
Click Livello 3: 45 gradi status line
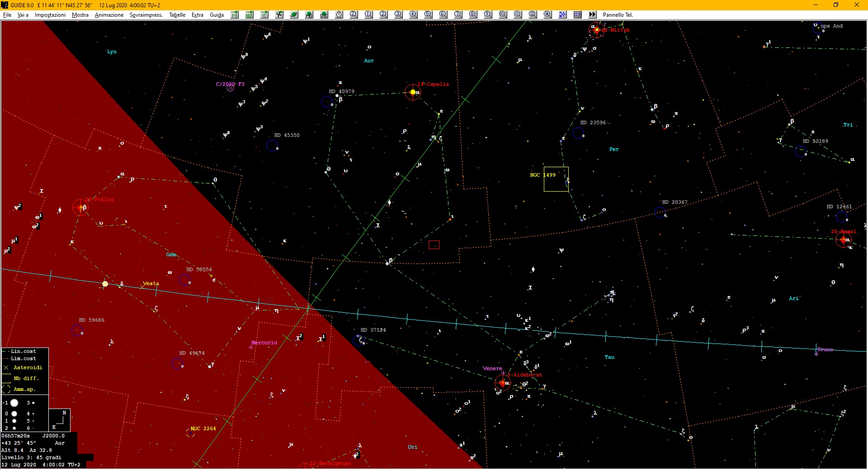32,457
